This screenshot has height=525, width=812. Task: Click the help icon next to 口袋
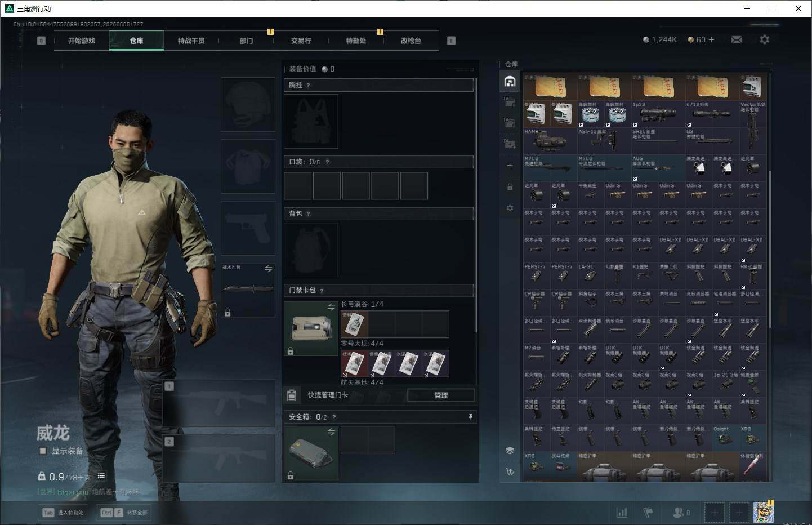[x=327, y=162]
